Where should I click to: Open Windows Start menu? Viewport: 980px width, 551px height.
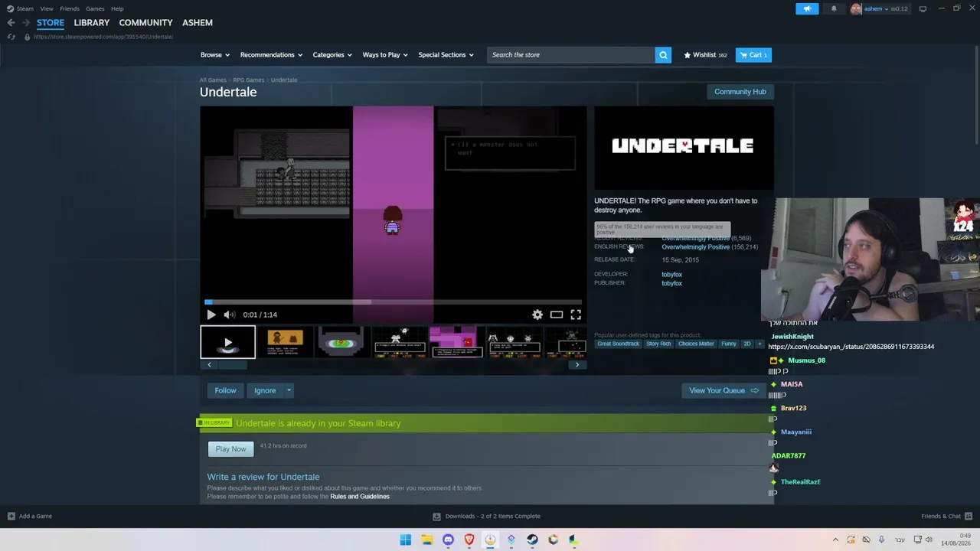406,540
